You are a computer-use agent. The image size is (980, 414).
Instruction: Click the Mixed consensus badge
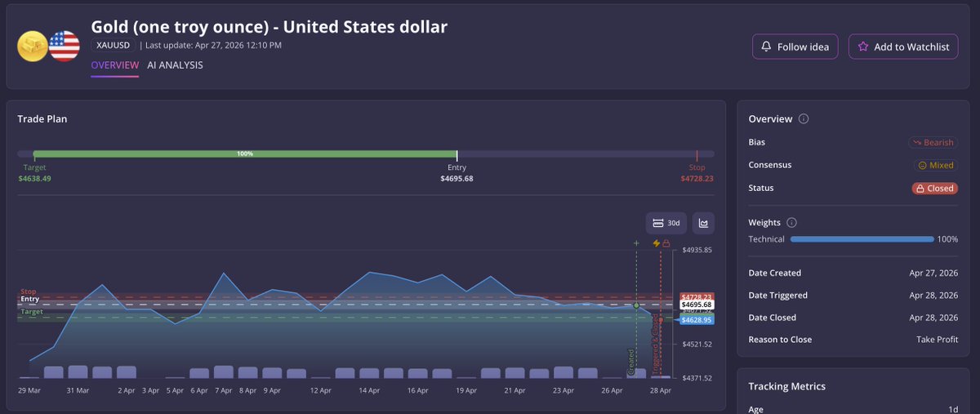[x=935, y=165]
